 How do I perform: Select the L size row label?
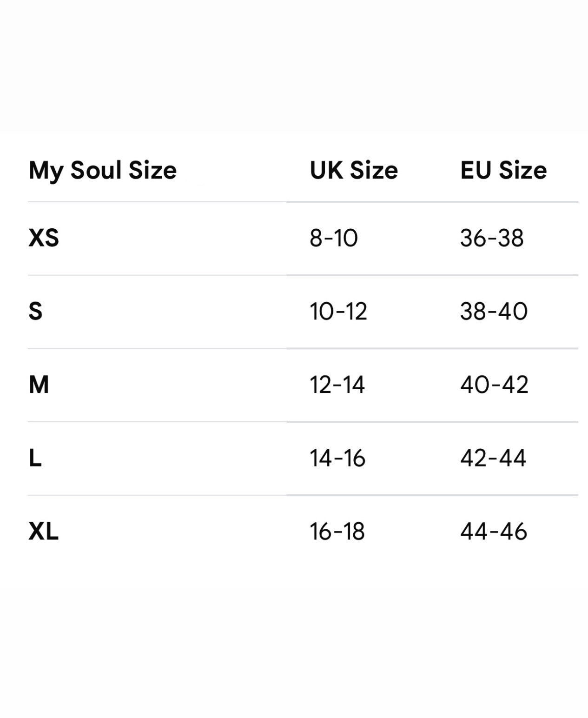click(35, 458)
